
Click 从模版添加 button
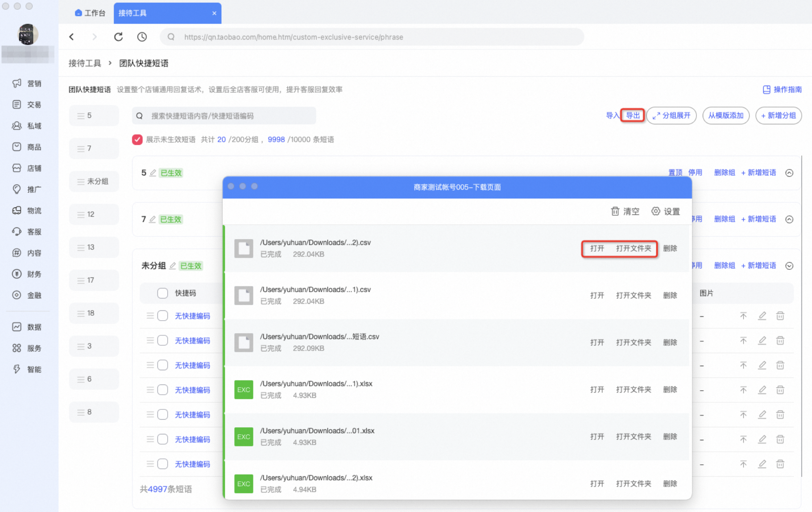[726, 116]
